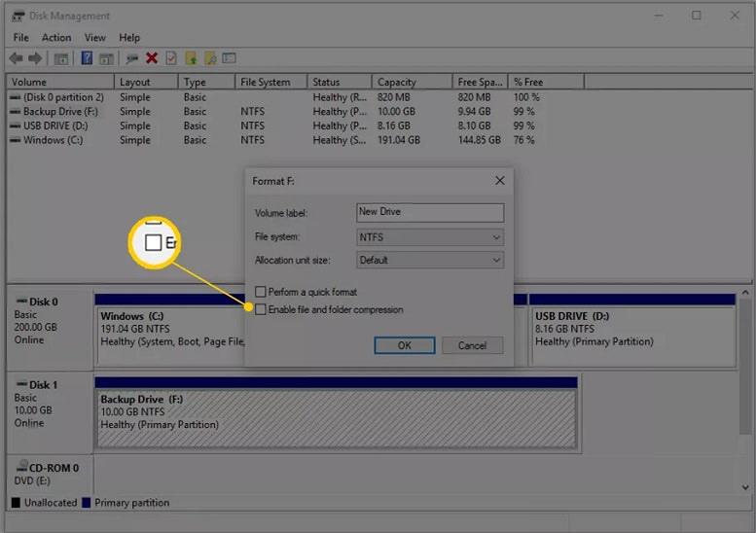Open the Allocation unit size dropdown
The width and height of the screenshot is (756, 533).
[430, 261]
